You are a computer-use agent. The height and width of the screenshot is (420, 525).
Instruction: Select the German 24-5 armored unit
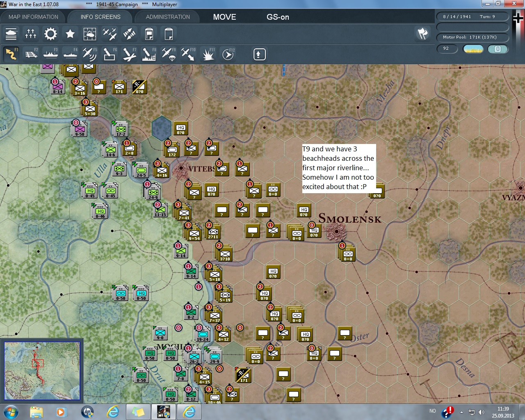[x=141, y=170]
